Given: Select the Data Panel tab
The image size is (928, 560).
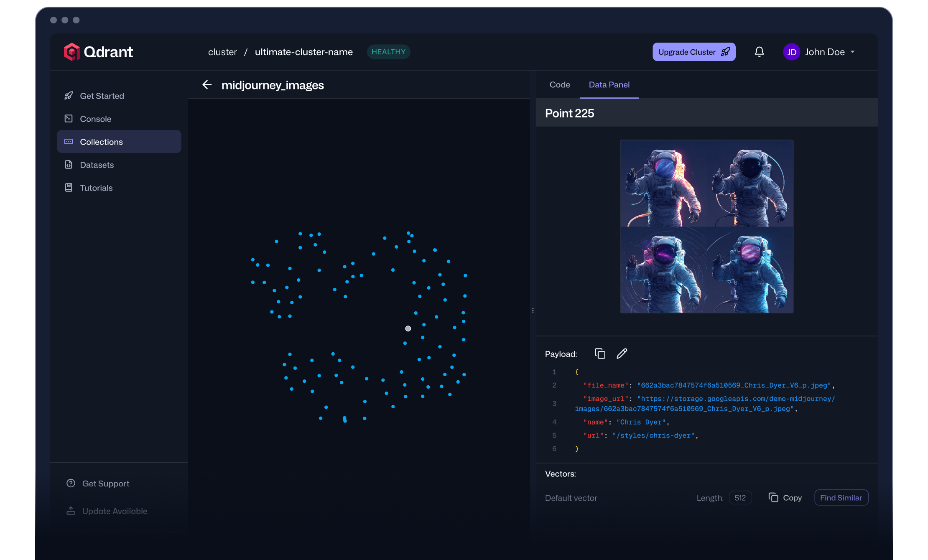Looking at the screenshot, I should point(609,84).
